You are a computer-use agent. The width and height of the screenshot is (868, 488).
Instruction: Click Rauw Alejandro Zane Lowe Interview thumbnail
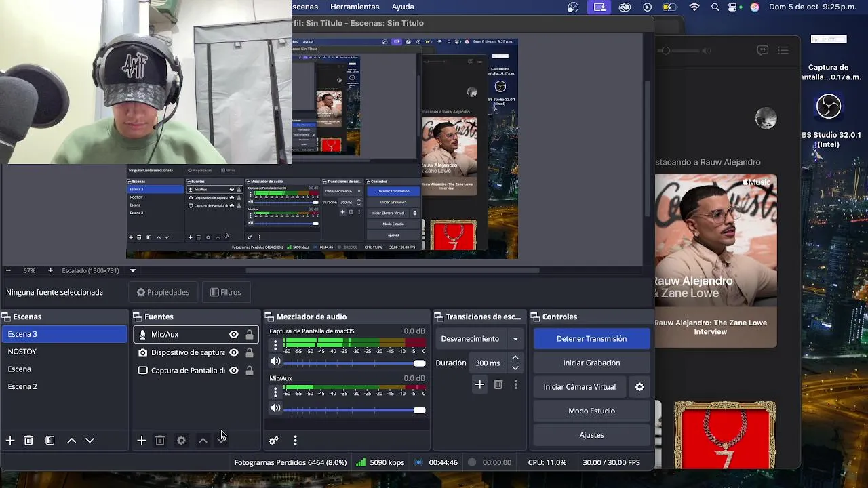pyautogui.click(x=716, y=260)
